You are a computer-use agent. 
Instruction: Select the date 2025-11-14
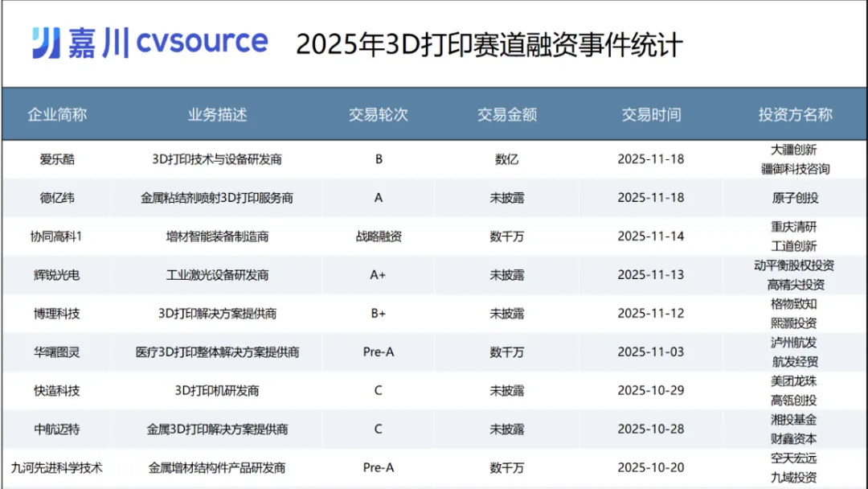point(651,236)
